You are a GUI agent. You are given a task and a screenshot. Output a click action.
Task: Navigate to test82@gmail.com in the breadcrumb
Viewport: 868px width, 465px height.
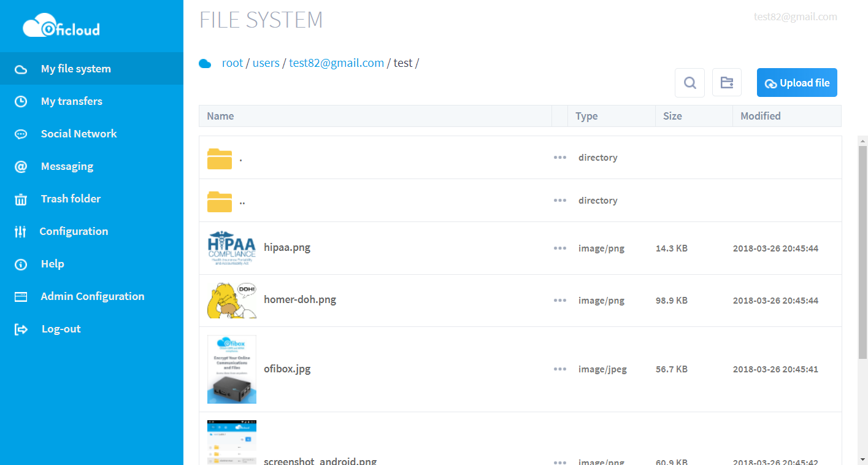336,63
